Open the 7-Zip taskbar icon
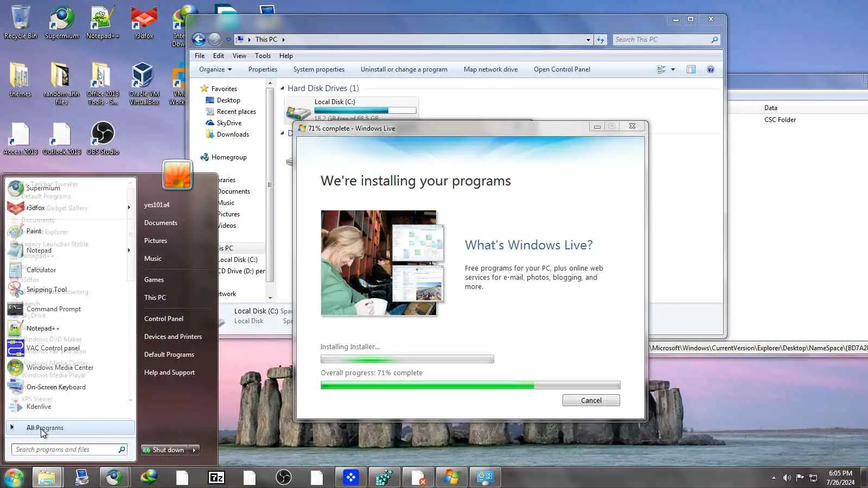This screenshot has height=488, width=868. coord(216,478)
